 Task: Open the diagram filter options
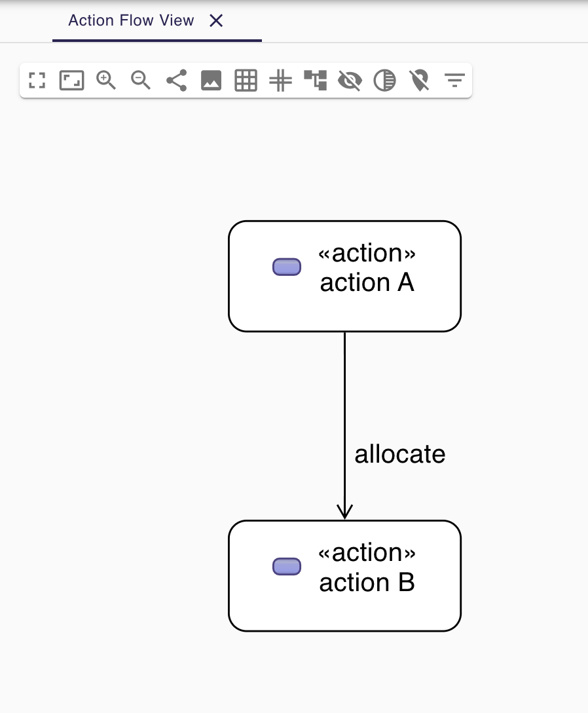[x=454, y=80]
